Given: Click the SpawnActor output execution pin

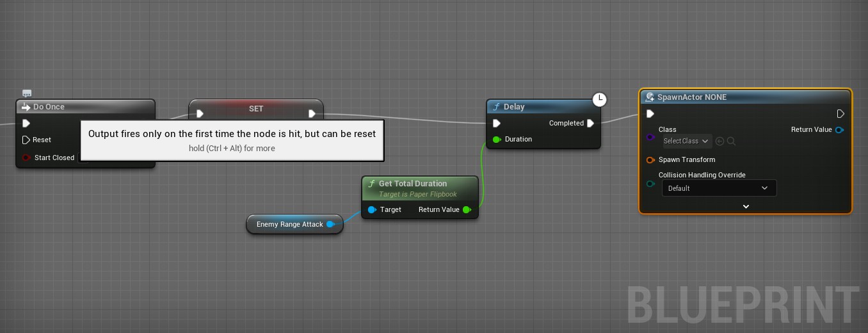Looking at the screenshot, I should (840, 114).
